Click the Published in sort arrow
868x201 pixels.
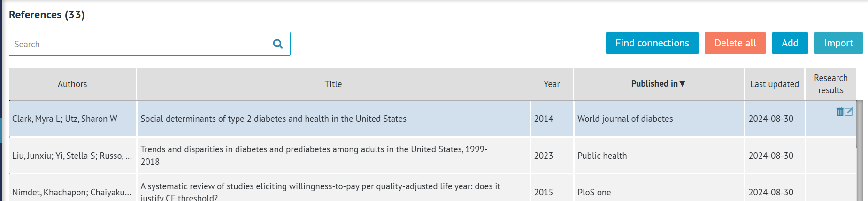683,84
